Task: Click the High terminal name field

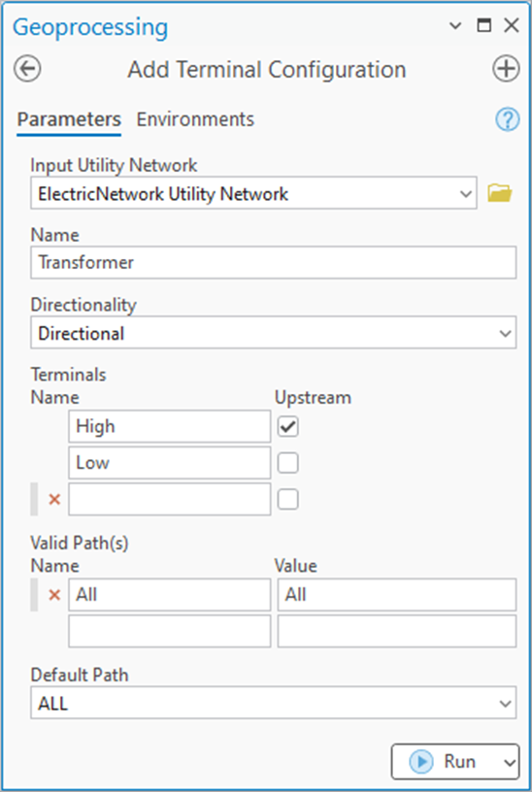Action: (170, 426)
